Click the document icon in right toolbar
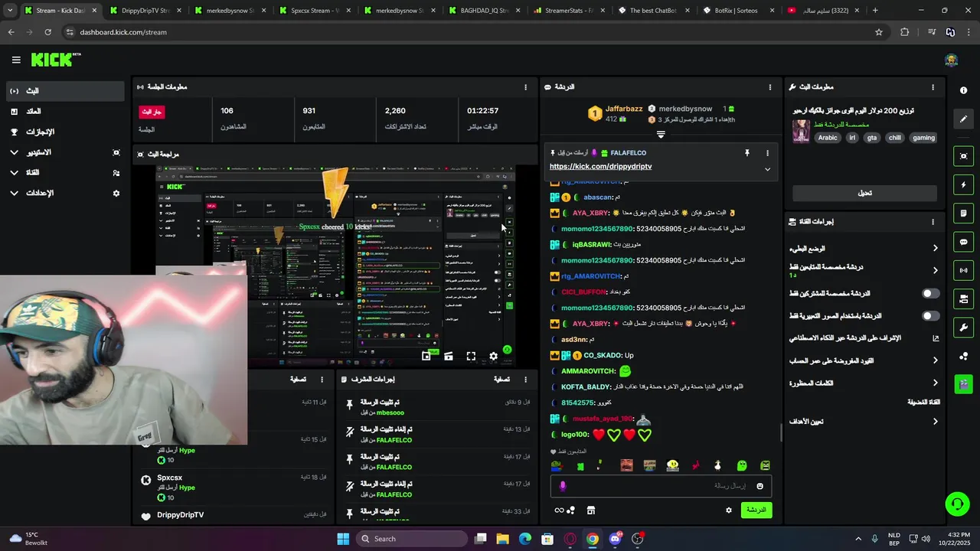Screen dimensions: 980x551 click(x=963, y=214)
